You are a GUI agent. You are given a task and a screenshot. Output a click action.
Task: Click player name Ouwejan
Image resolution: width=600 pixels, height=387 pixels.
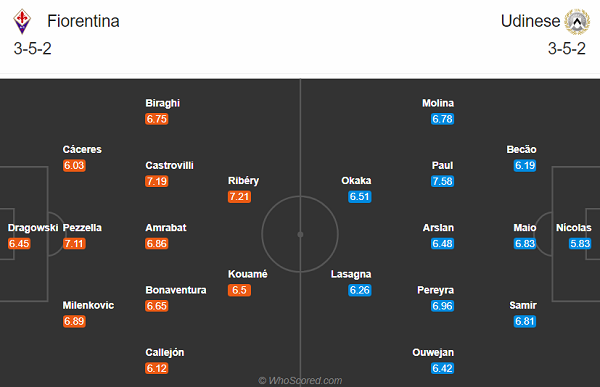coord(433,353)
